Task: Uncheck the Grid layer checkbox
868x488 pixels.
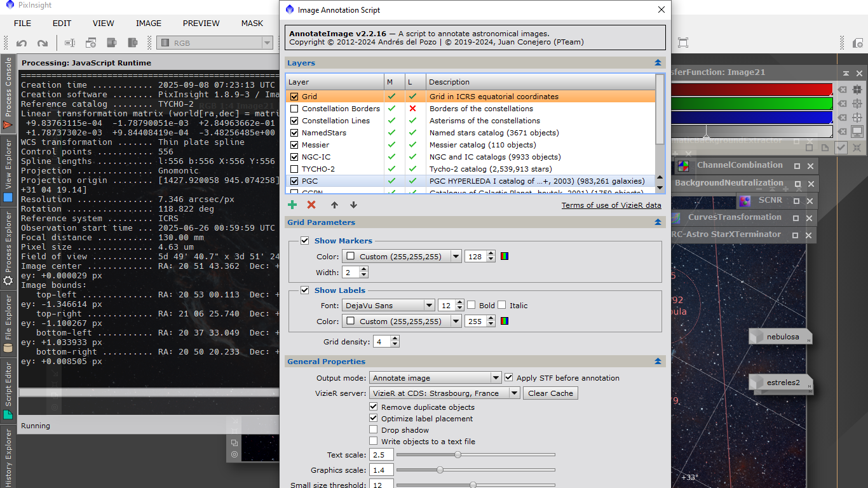Action: tap(294, 97)
